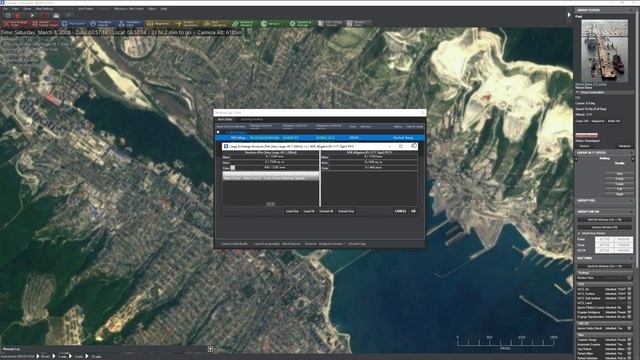
Task: Click the Unload One button
Action: click(x=346, y=211)
